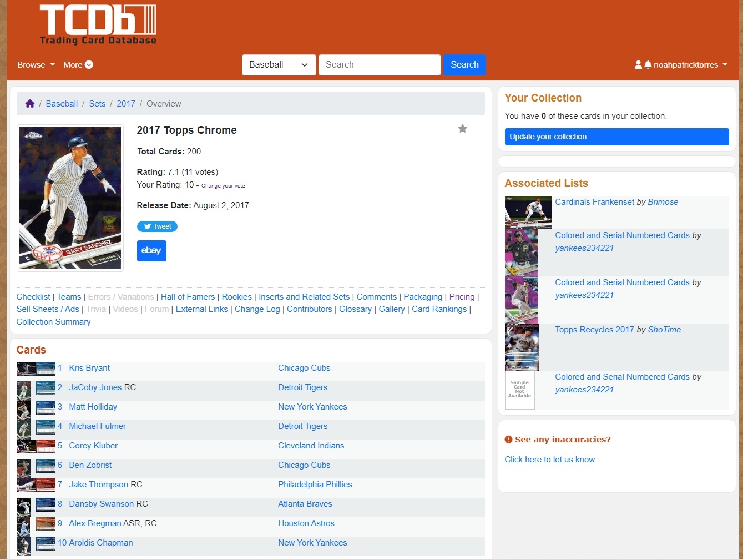The image size is (743, 560).
Task: Open Matt Holliday card link
Action: [x=93, y=407]
